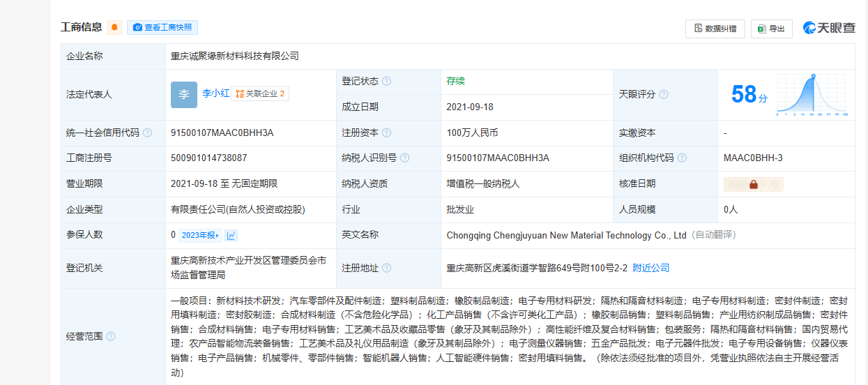The height and width of the screenshot is (385, 868).
Task: Click help icon beside 统一社会信用代码
Action: pos(147,133)
